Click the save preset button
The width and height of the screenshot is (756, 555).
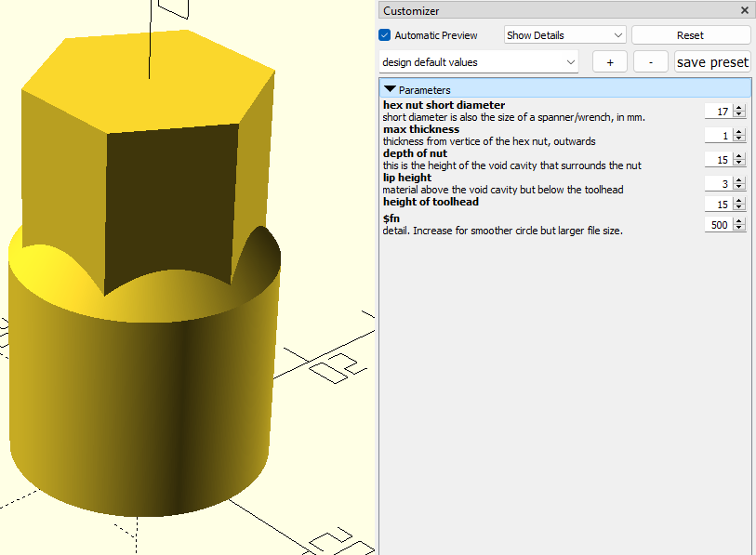pyautogui.click(x=712, y=62)
